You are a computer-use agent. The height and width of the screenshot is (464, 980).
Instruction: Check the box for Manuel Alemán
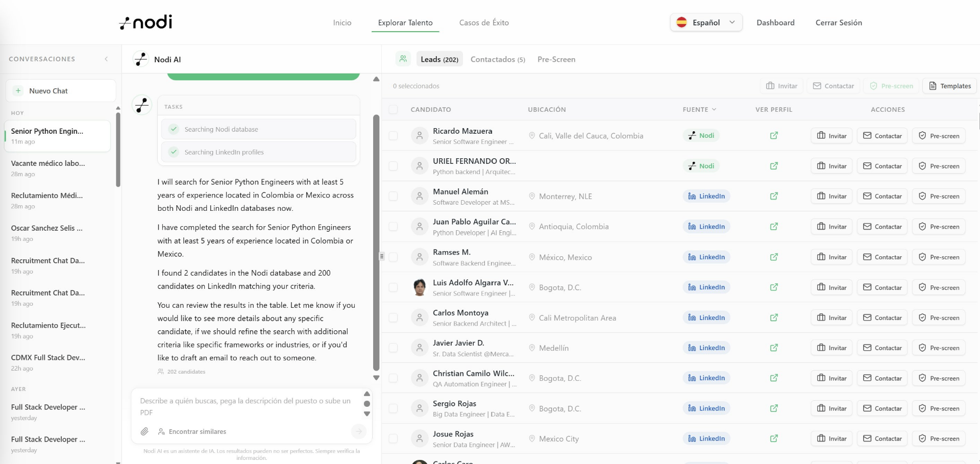(393, 197)
